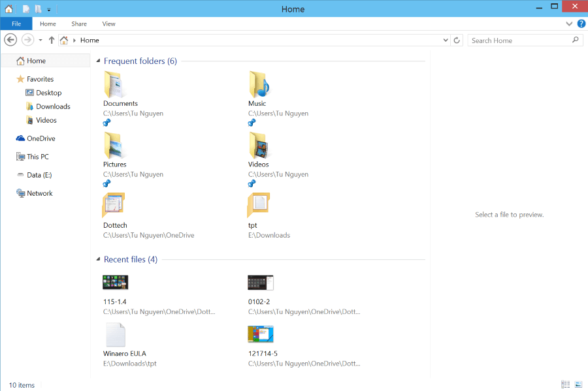
Task: Open the recent locations dropdown
Action: click(40, 40)
